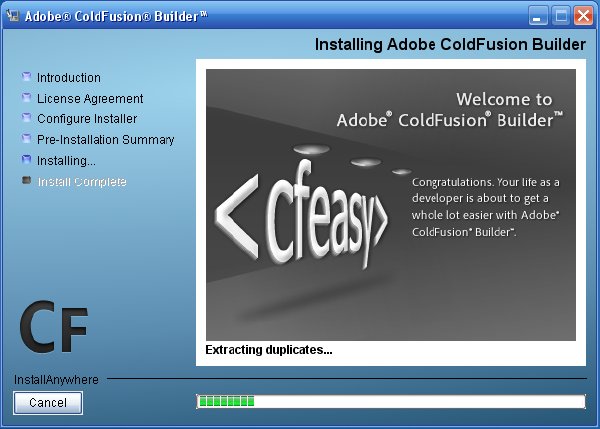The height and width of the screenshot is (429, 600).
Task: Click the Installing... step bullet icon
Action: (x=26, y=159)
